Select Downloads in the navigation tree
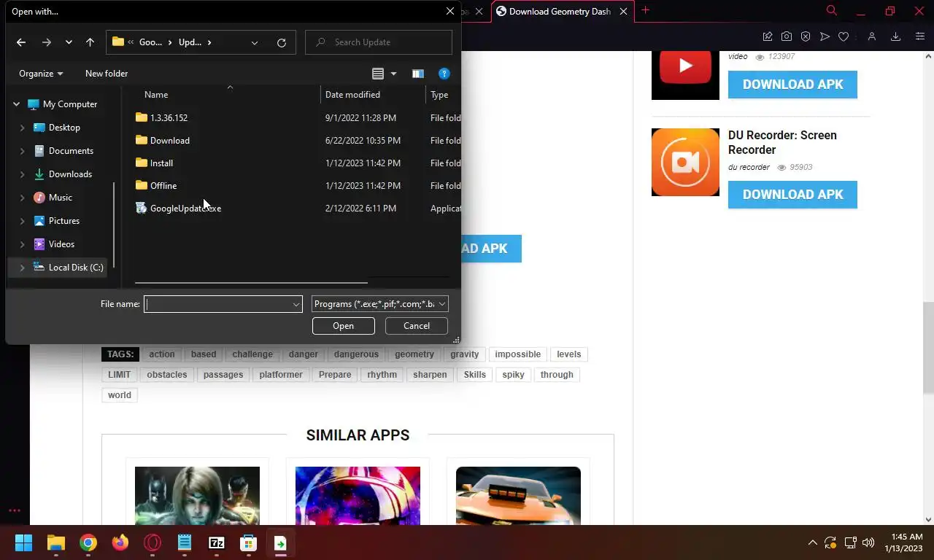The height and width of the screenshot is (560, 934). (70, 174)
